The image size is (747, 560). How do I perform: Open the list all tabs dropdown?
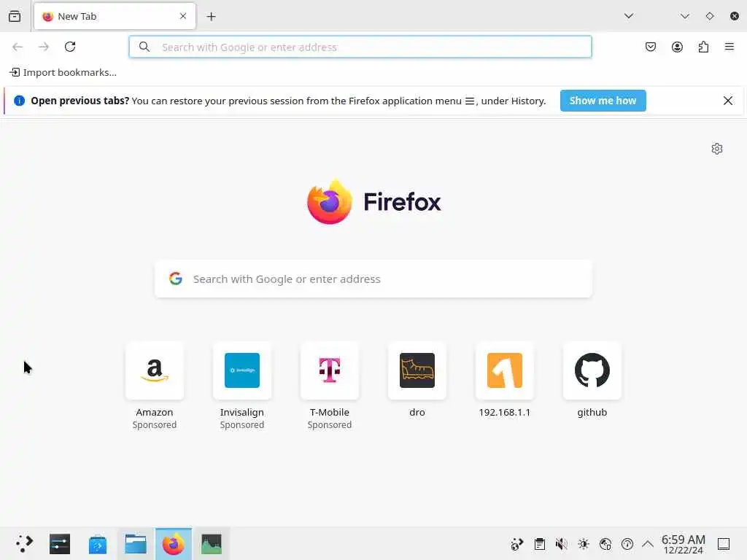coord(629,16)
